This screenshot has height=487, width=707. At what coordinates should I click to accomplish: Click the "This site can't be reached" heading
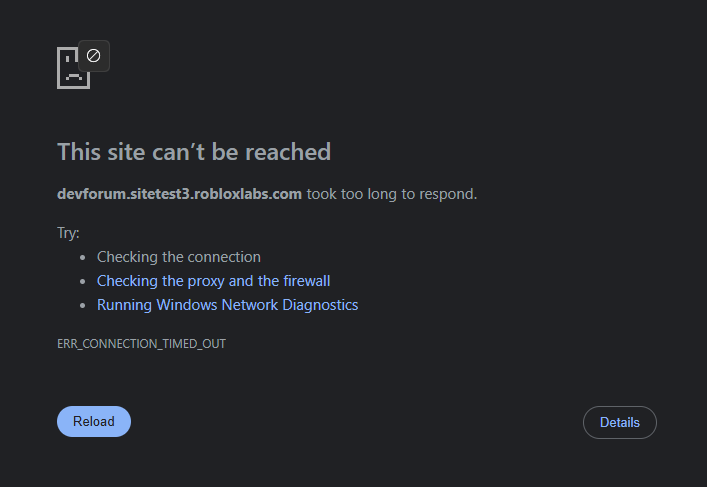194,152
